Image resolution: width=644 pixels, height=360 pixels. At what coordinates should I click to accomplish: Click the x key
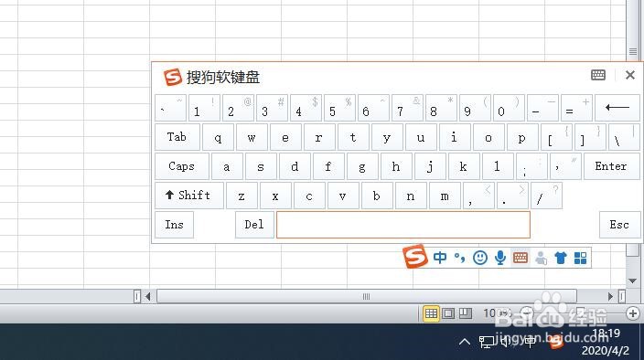pos(275,196)
